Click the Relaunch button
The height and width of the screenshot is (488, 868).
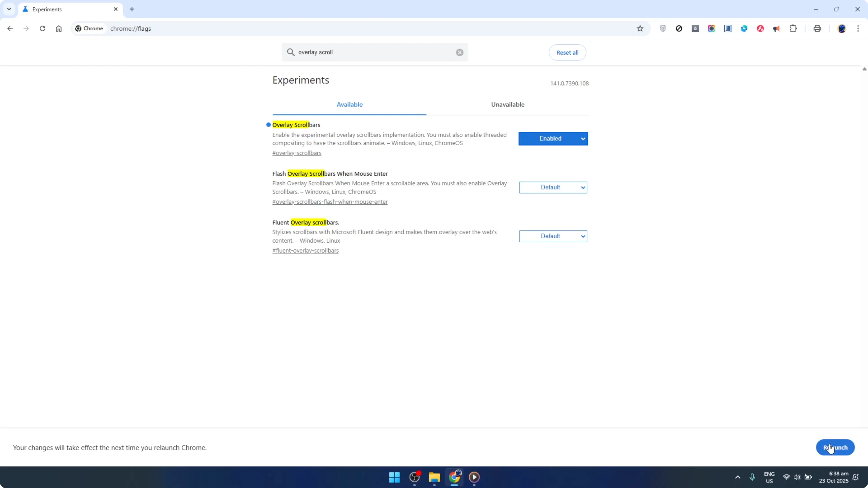pyautogui.click(x=835, y=447)
